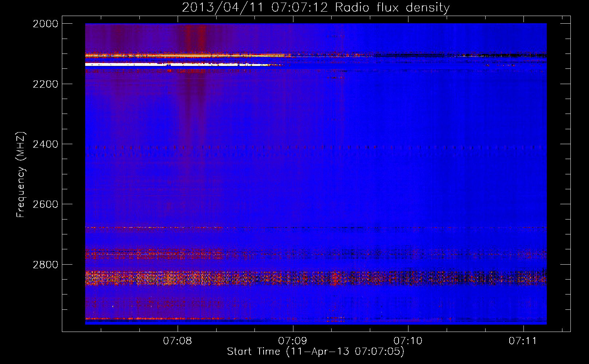Click the plot title '2013/04/11 07:07:12 Radio flux density'
The image size is (589, 364).
tap(316, 7)
